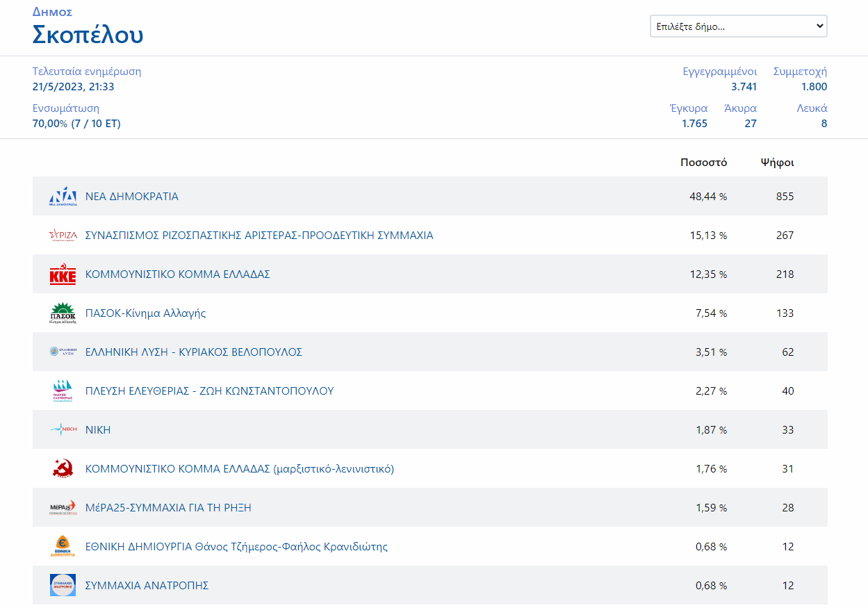Click ΠΛΕΥΣΗ ΕΛΕΥΘΕΡΙΑΣ - ΖΩΗ ΚΩΝΣΤΑΝΤΟΠΟΥΛΟΥ text
868x608 pixels.
point(209,391)
